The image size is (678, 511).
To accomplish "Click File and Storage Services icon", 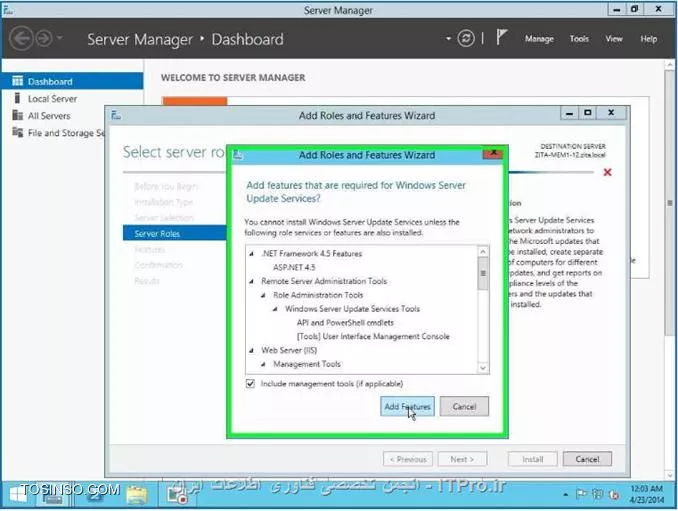I will 17,132.
